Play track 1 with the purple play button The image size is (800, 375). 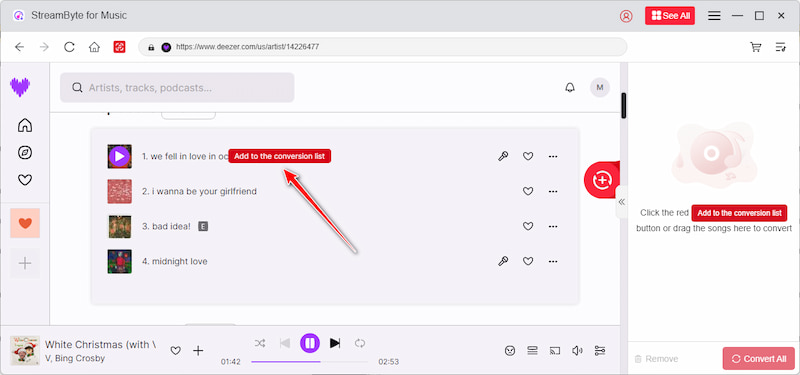tap(119, 157)
